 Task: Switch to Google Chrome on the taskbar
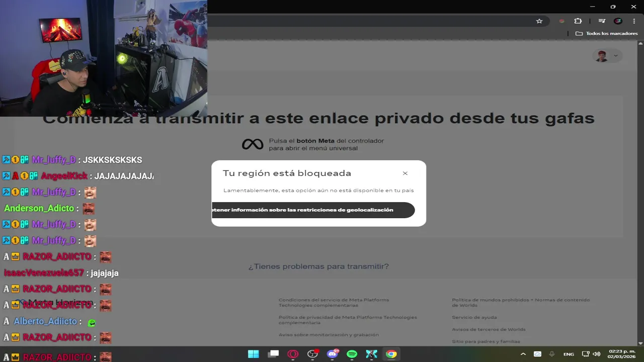[x=391, y=354]
